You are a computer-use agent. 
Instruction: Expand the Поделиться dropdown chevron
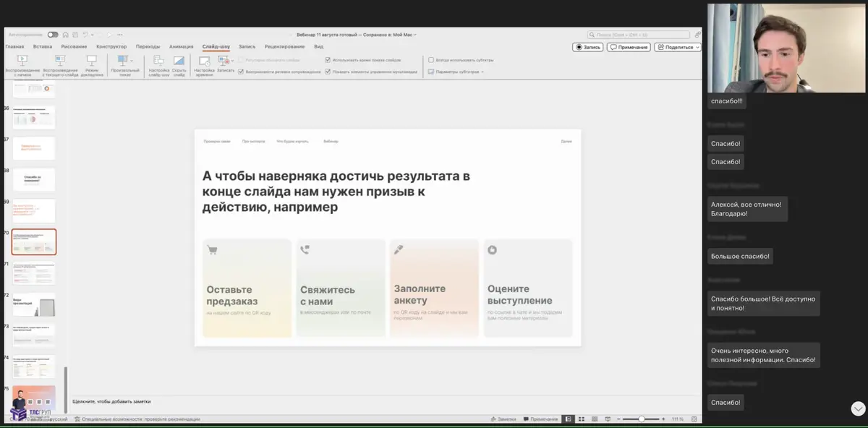click(x=697, y=47)
